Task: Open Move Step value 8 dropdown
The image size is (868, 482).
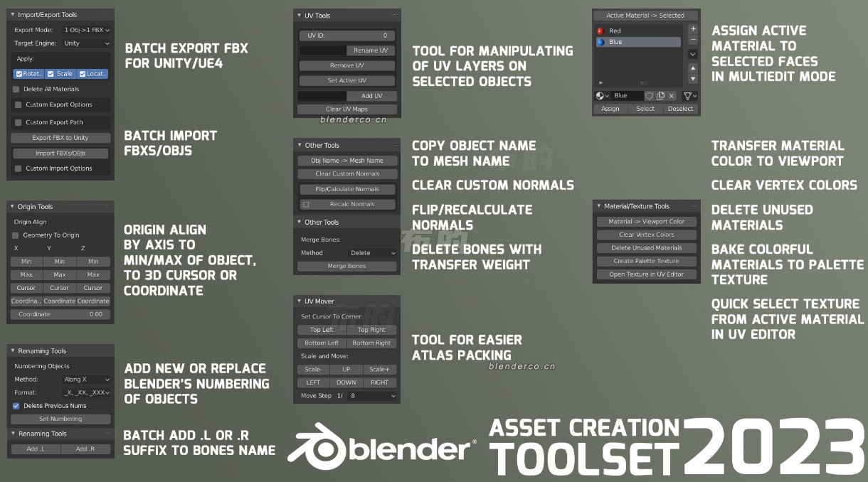Action: pos(373,396)
